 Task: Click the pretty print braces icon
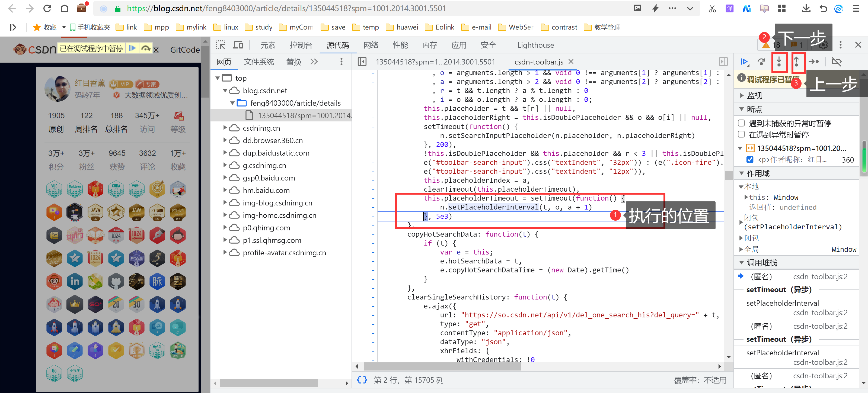point(362,380)
